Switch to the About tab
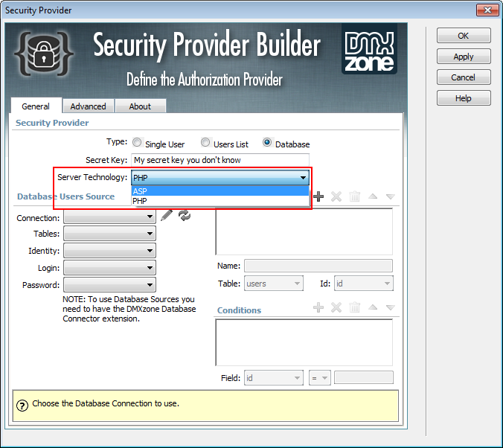The image size is (503, 448). [x=140, y=106]
